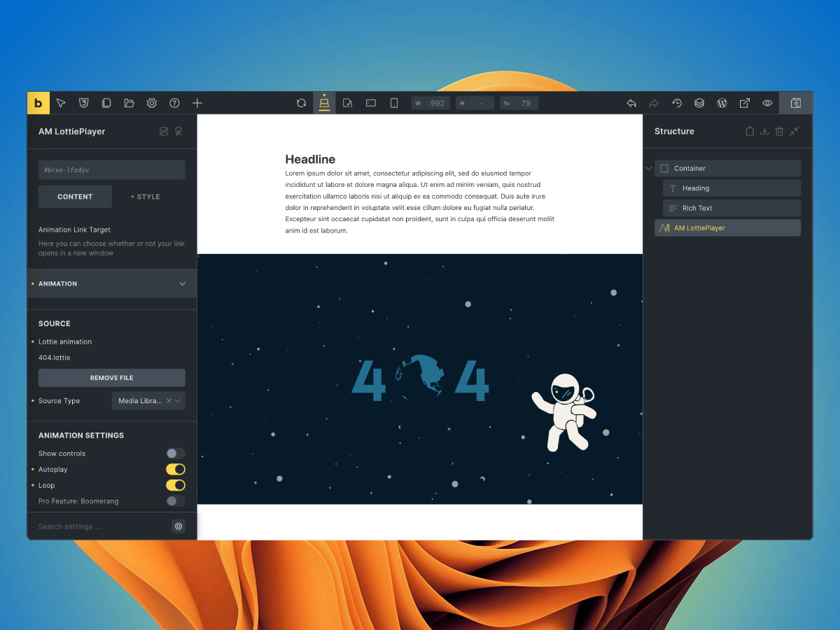Select Container in Structure panel

click(727, 168)
